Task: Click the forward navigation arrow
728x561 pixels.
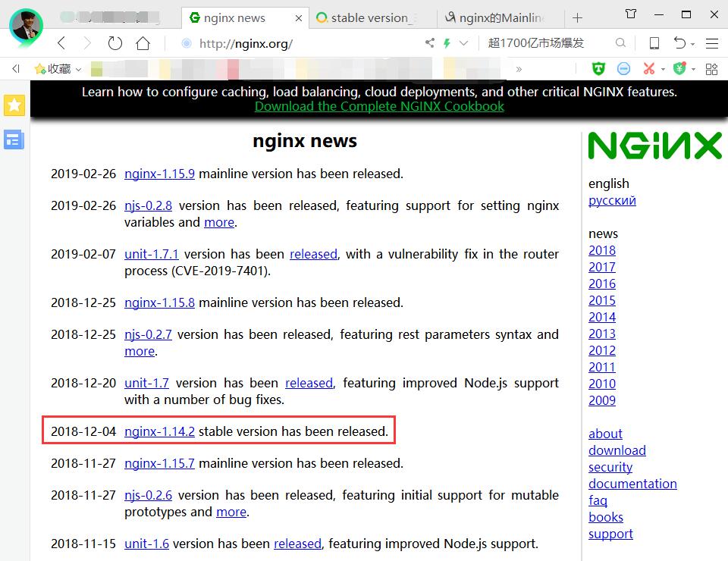Action: [87, 43]
